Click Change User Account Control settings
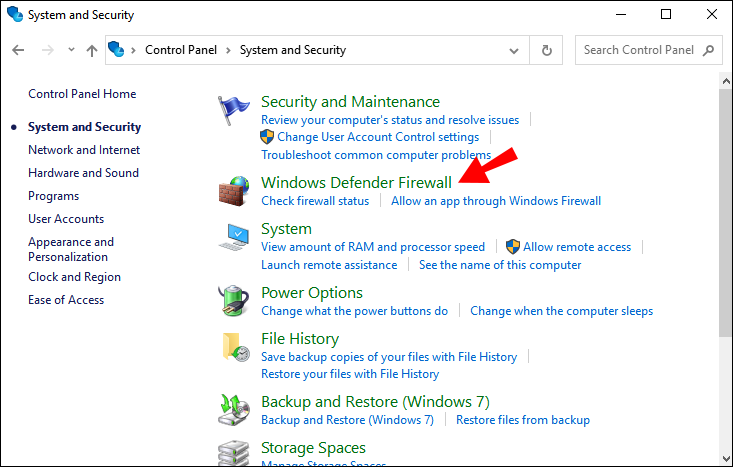 (378, 137)
